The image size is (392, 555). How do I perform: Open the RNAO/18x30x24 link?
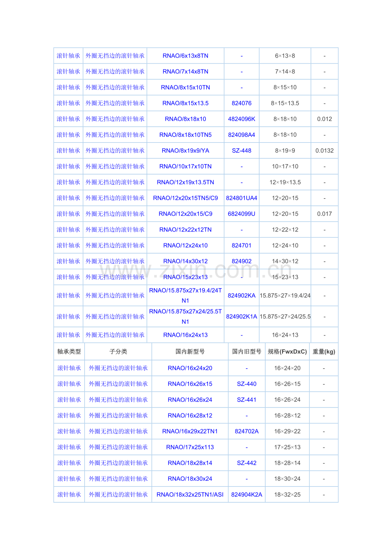pos(190,478)
